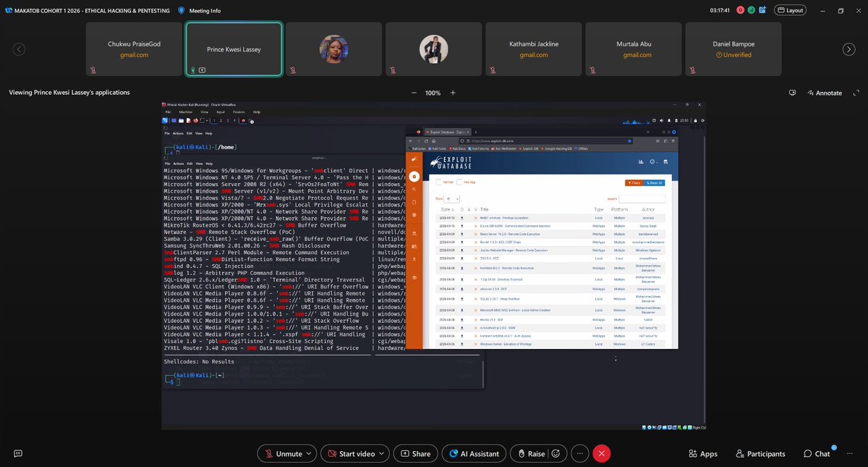Open the Layout dropdown
Image resolution: width=868 pixels, height=467 pixels.
(x=791, y=10)
